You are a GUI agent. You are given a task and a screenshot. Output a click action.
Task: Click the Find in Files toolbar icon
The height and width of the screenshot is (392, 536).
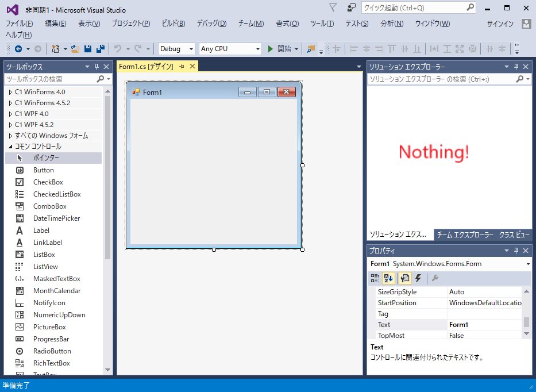pyautogui.click(x=311, y=49)
